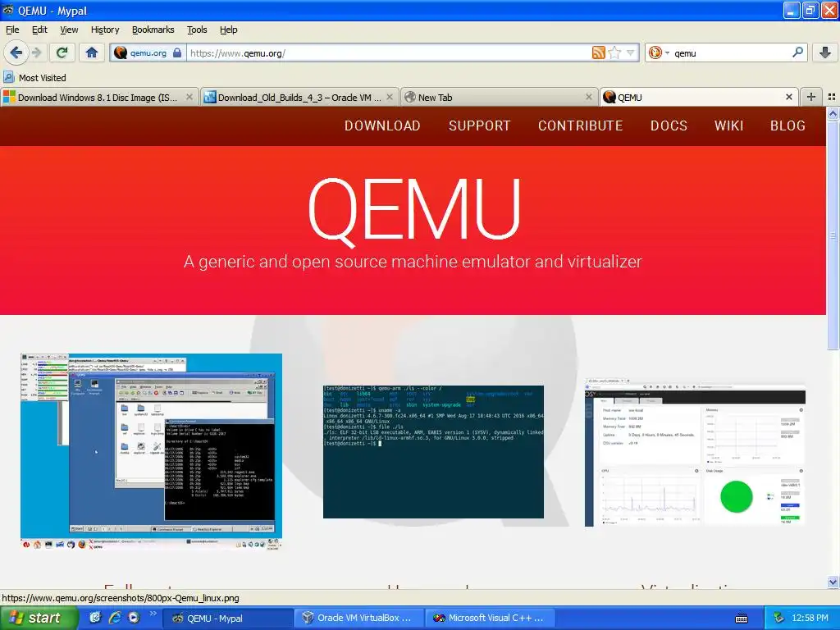Screen dimensions: 840x630
Task: Open the address bar history dropdown arrow
Action: 631,52
